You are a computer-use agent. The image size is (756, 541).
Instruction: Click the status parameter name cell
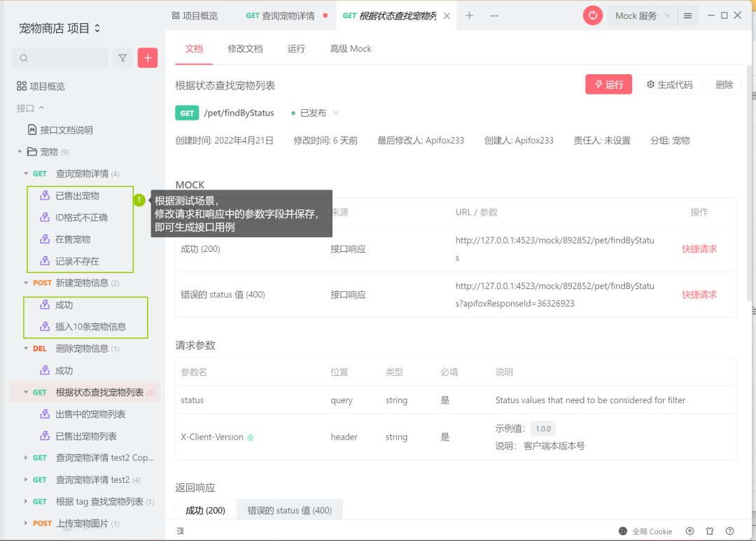(192, 400)
